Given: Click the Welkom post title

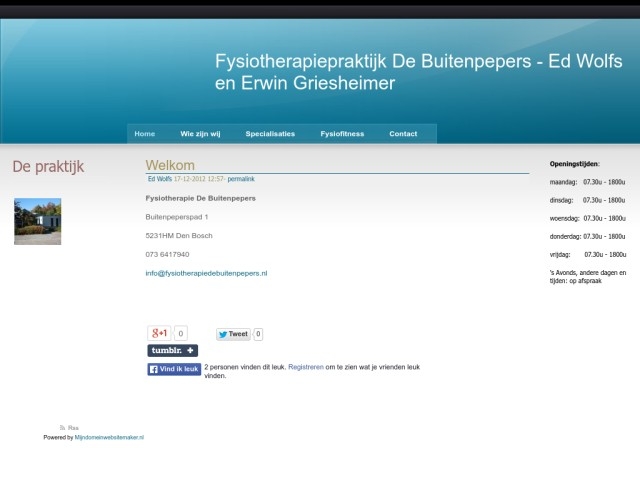Looking at the screenshot, I should click(170, 165).
